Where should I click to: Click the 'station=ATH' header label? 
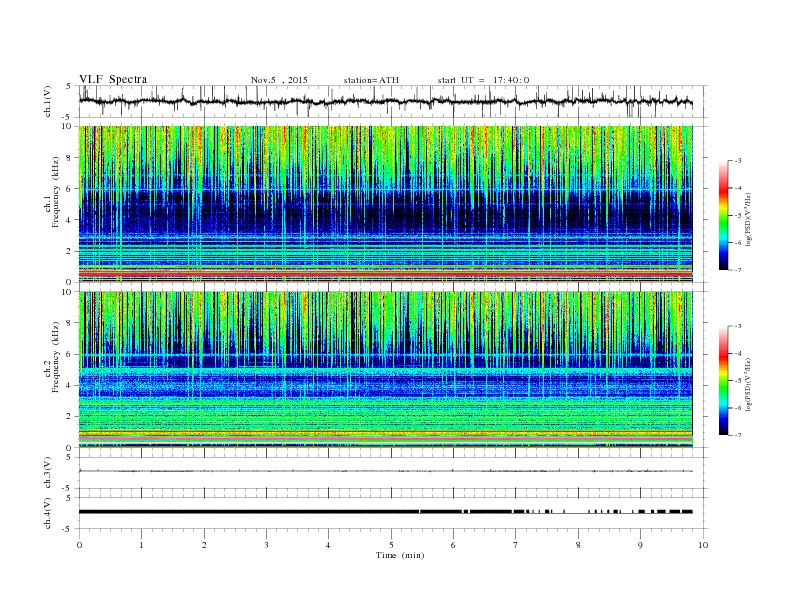[371, 80]
